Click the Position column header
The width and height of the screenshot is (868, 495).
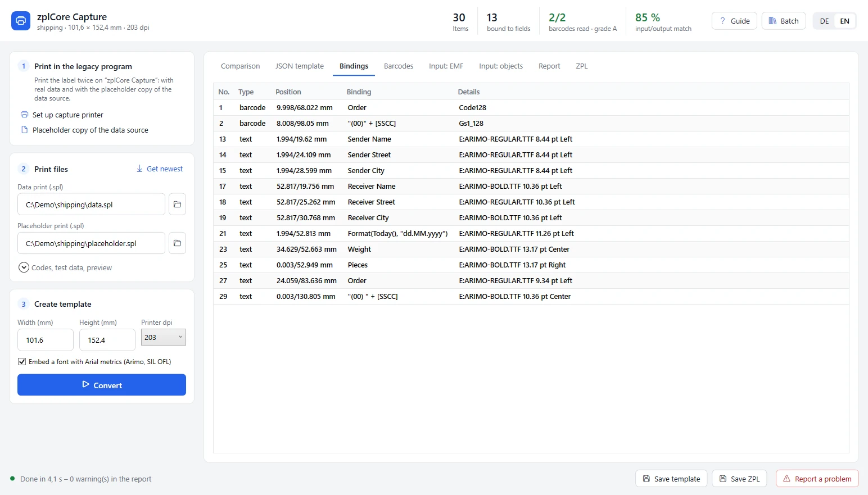(x=288, y=92)
